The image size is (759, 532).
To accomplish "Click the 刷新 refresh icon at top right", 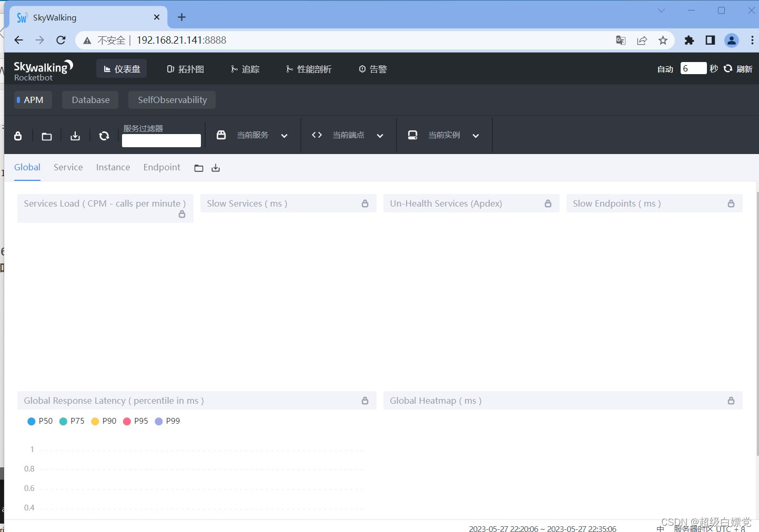I will tap(728, 68).
